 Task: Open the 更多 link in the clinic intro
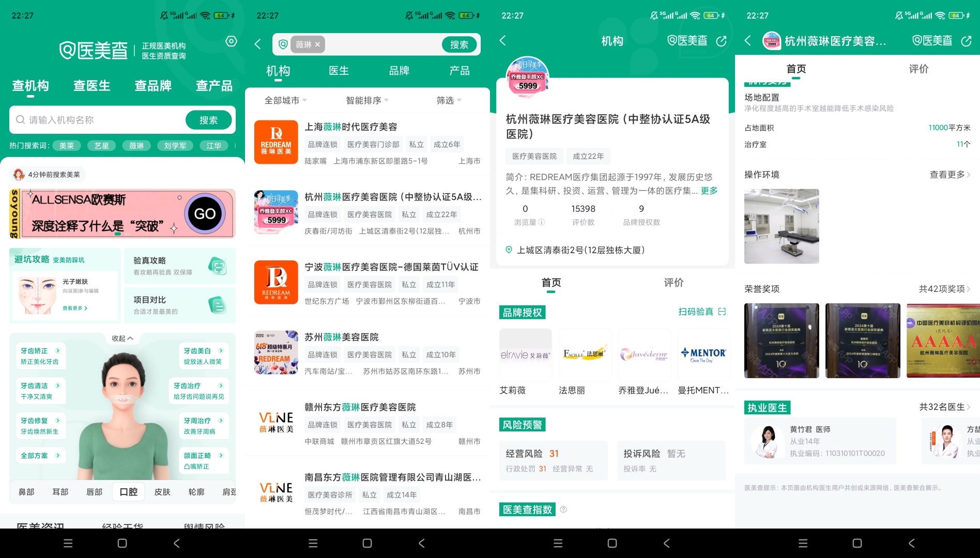709,191
